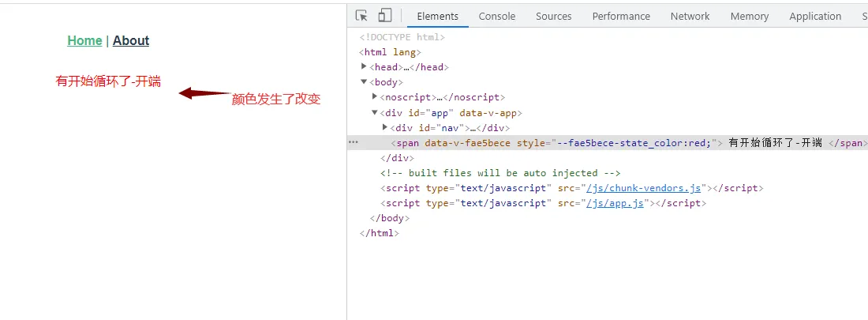The width and height of the screenshot is (868, 320).
Task: Open the Console tab
Action: (496, 16)
